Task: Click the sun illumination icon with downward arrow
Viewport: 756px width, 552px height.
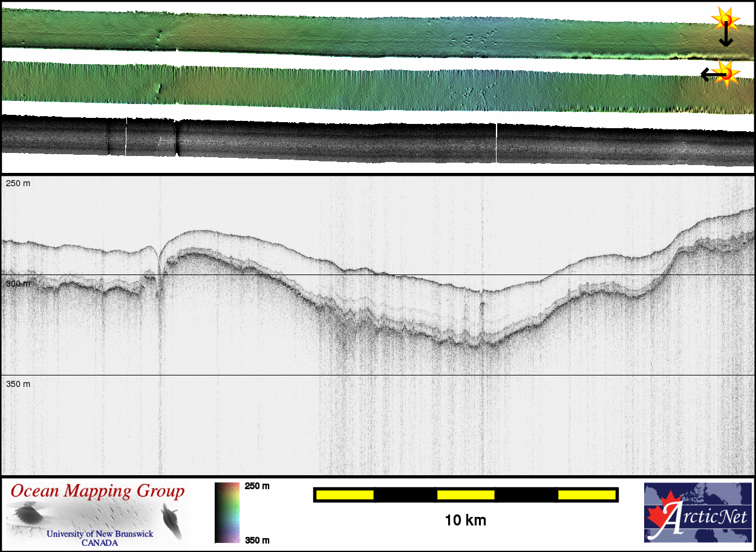Action: pyautogui.click(x=725, y=21)
